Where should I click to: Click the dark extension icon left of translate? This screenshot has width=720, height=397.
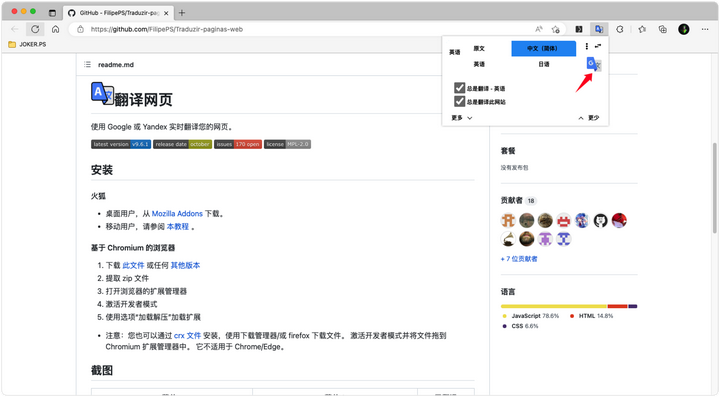(x=579, y=29)
